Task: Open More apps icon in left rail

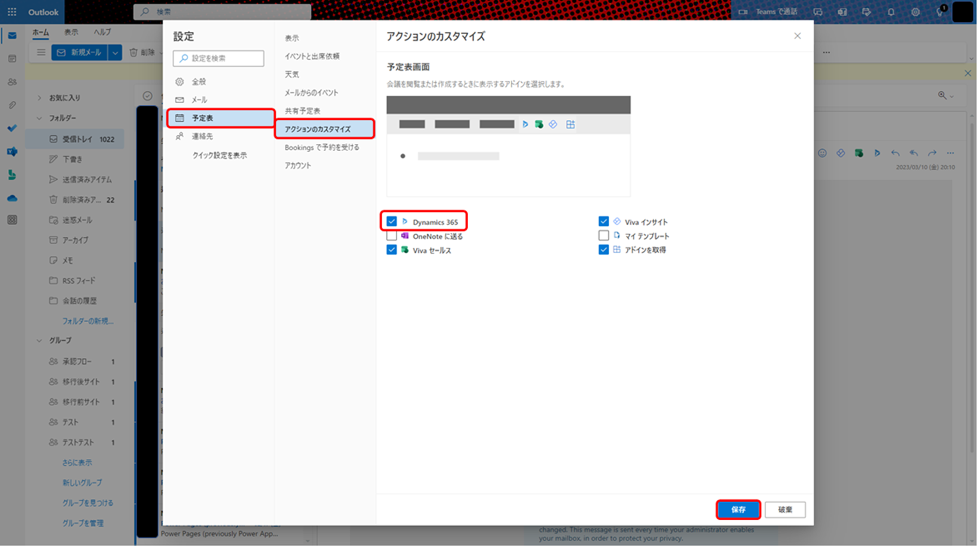Action: (x=12, y=220)
